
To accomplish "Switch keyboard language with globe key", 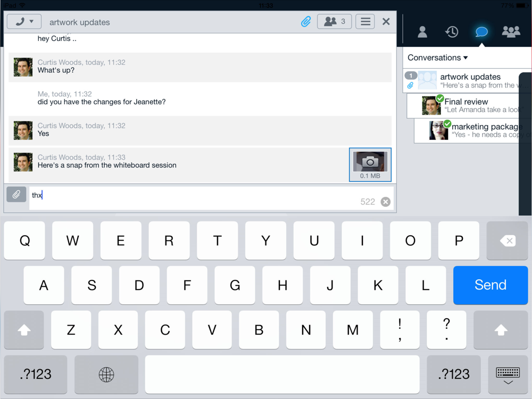I will (x=106, y=374).
